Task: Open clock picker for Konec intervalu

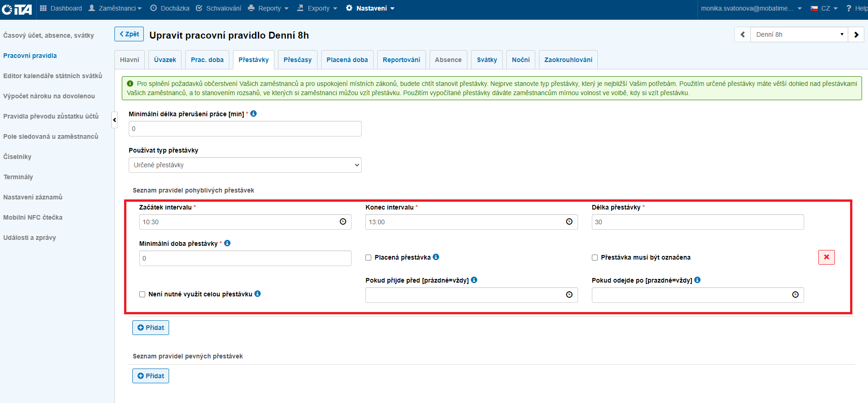Action: tap(569, 222)
